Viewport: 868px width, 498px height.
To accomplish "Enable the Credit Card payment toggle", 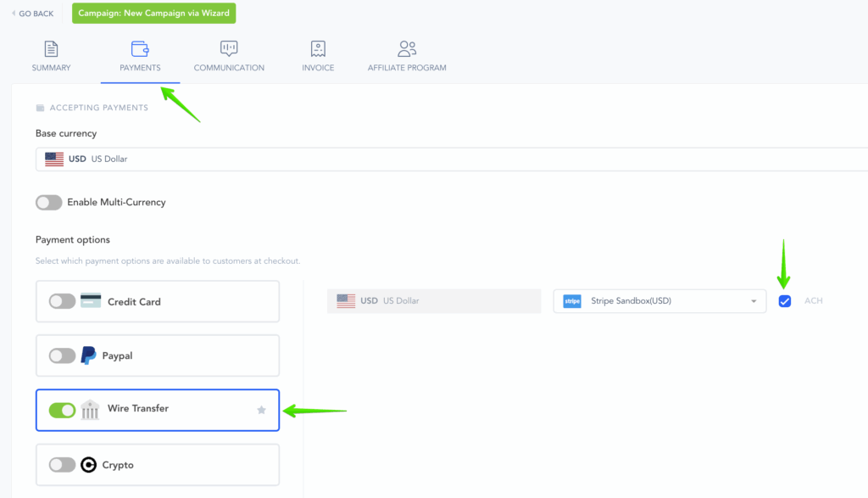I will pyautogui.click(x=62, y=301).
